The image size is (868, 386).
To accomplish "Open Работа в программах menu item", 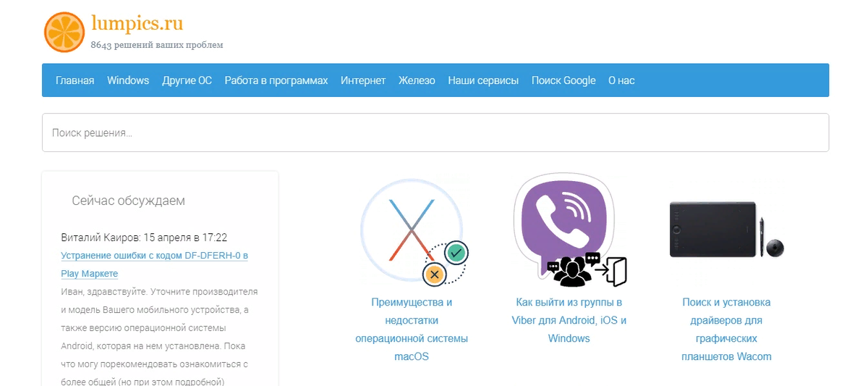I will (x=276, y=80).
